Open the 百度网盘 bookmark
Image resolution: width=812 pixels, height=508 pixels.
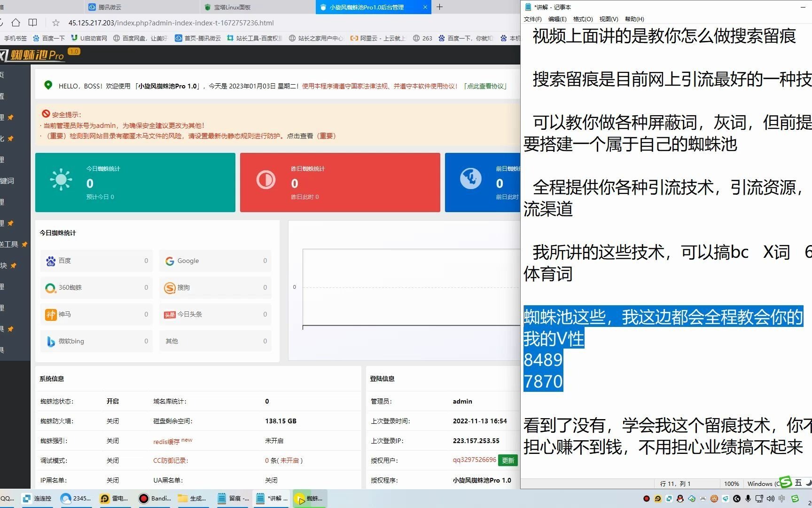tap(141, 38)
